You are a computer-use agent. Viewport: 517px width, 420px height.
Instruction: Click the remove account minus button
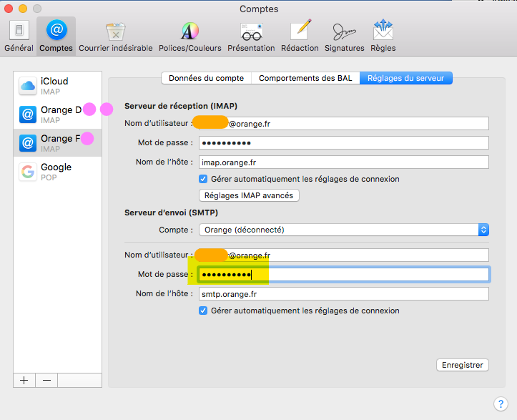[46, 381]
